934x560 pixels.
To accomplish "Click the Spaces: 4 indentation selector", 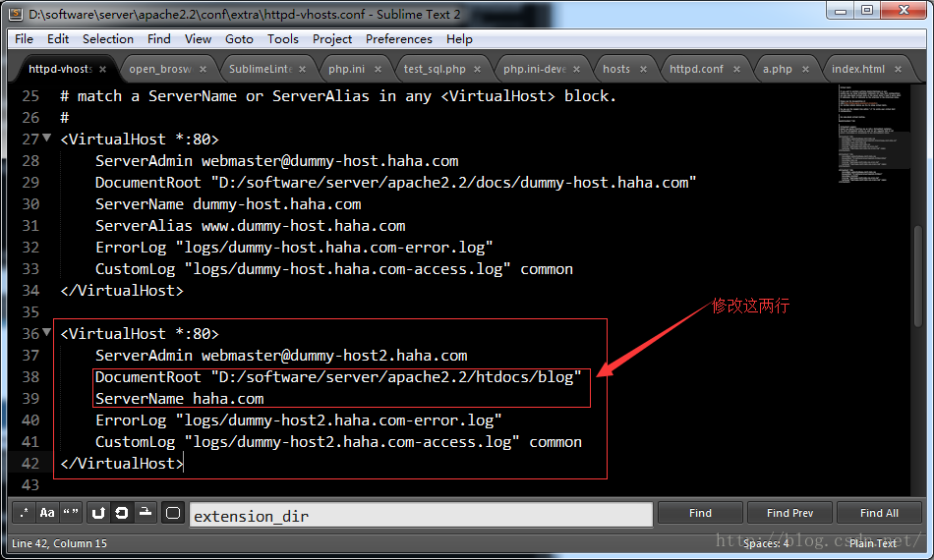I will pyautogui.click(x=766, y=543).
